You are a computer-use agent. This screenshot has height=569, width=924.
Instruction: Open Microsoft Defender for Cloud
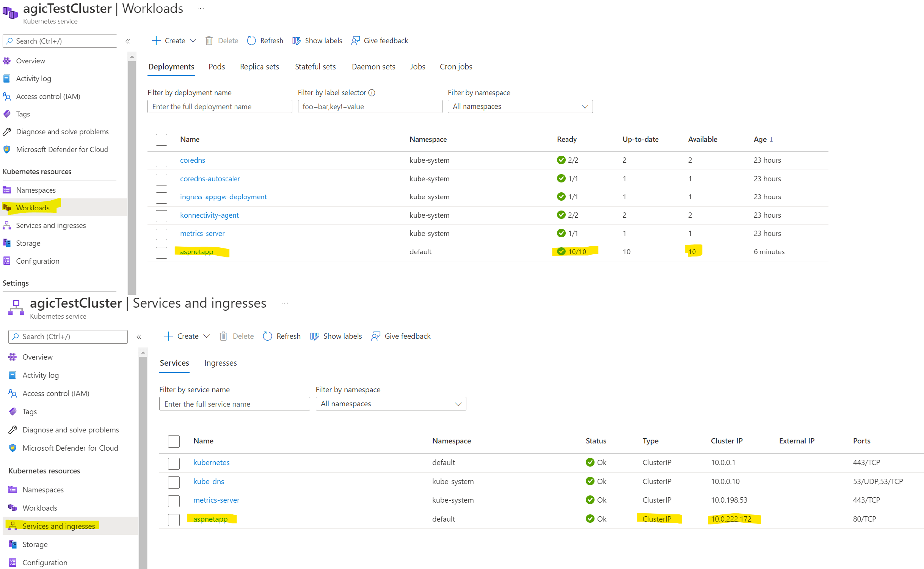pos(62,149)
